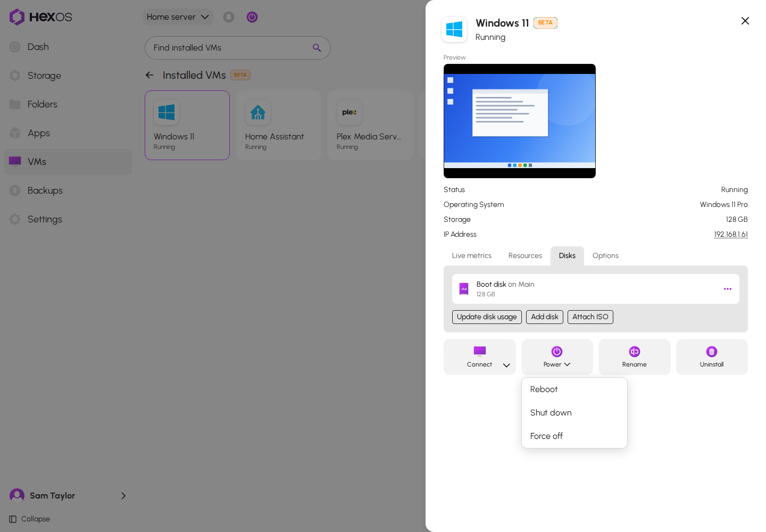The image size is (766, 532).
Task: Go back with the arrow beside Installed VMs
Action: [x=149, y=75]
